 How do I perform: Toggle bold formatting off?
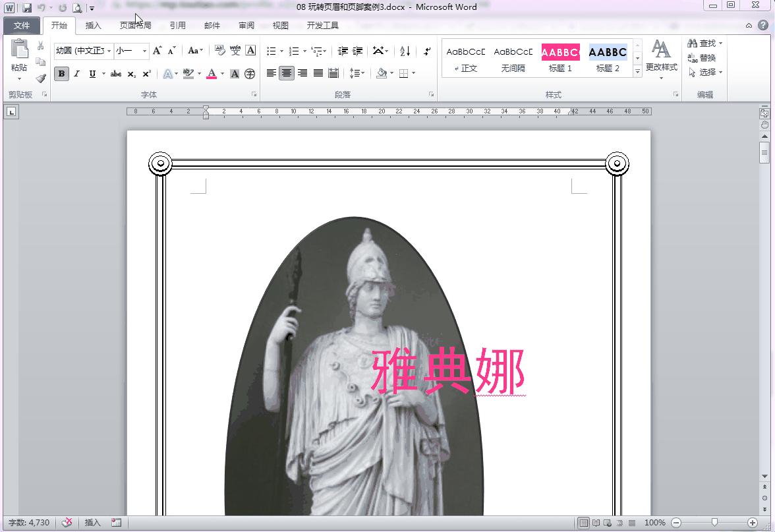(61, 74)
